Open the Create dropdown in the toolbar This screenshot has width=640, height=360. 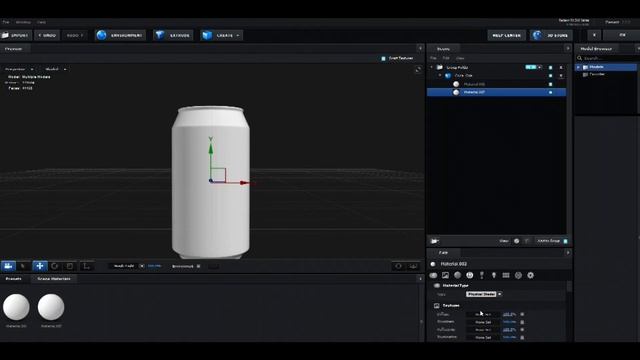[222, 36]
